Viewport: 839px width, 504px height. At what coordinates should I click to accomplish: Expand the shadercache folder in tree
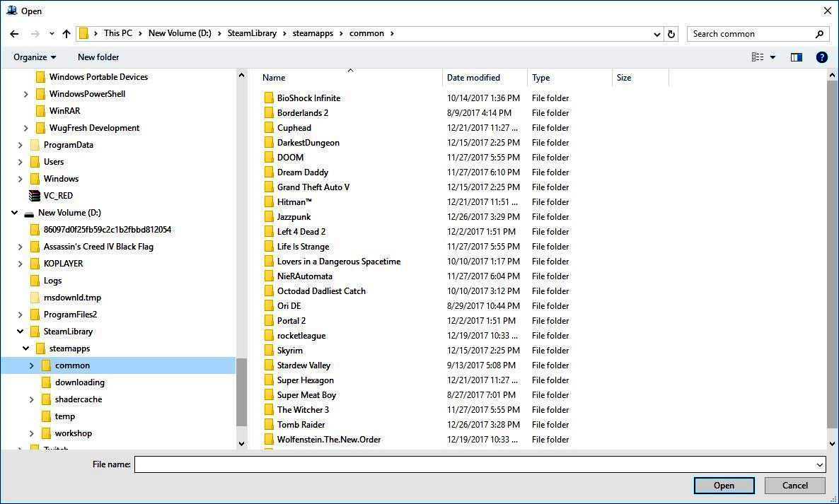click(x=32, y=399)
